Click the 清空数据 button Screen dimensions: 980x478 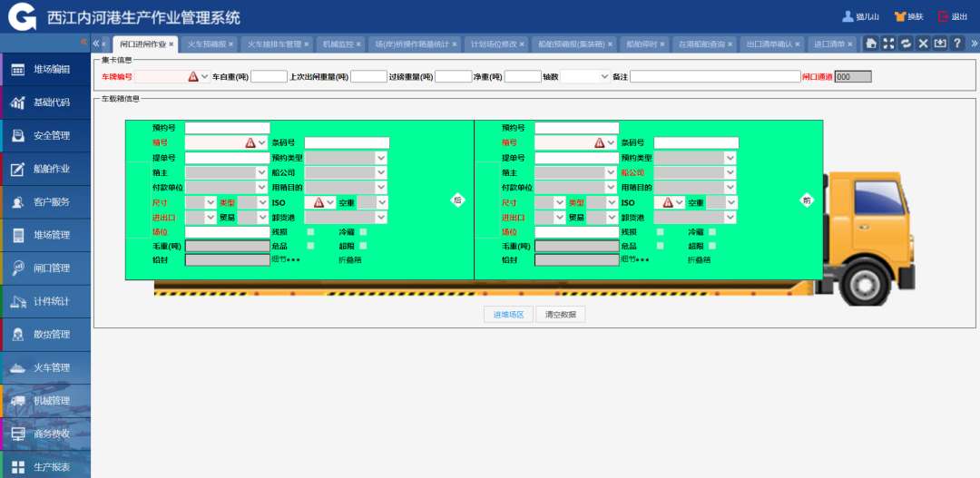pyautogui.click(x=560, y=315)
